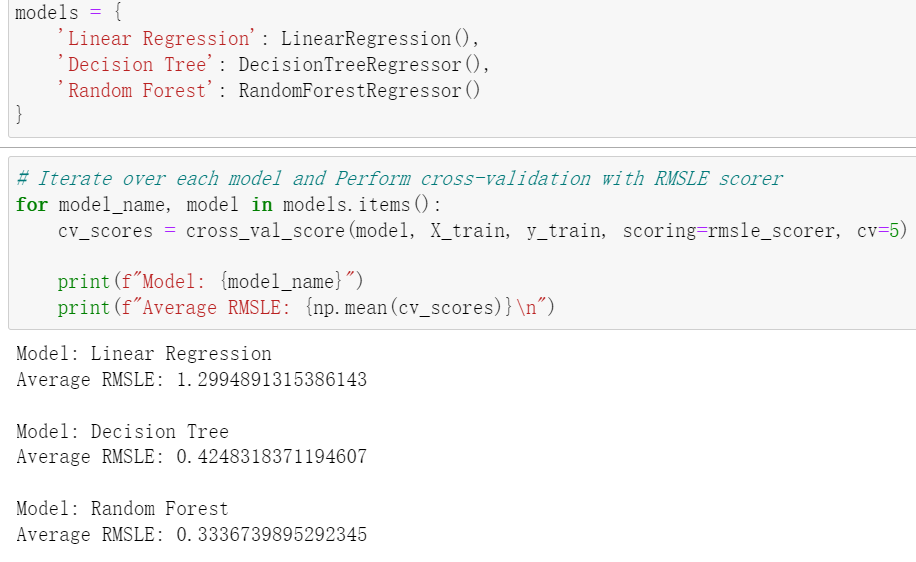Screen dimensions: 916x562
Task: Click the 'for' keyword in the loop
Action: click(32, 204)
